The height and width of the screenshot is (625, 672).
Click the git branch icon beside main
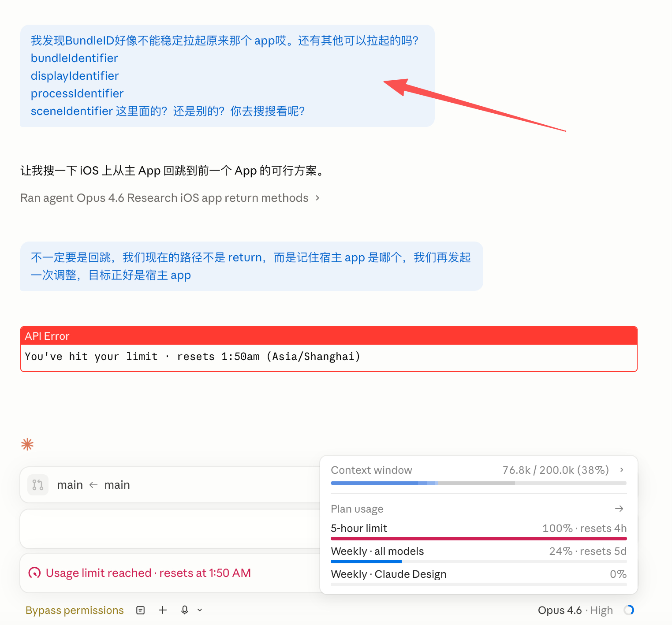[x=38, y=485]
